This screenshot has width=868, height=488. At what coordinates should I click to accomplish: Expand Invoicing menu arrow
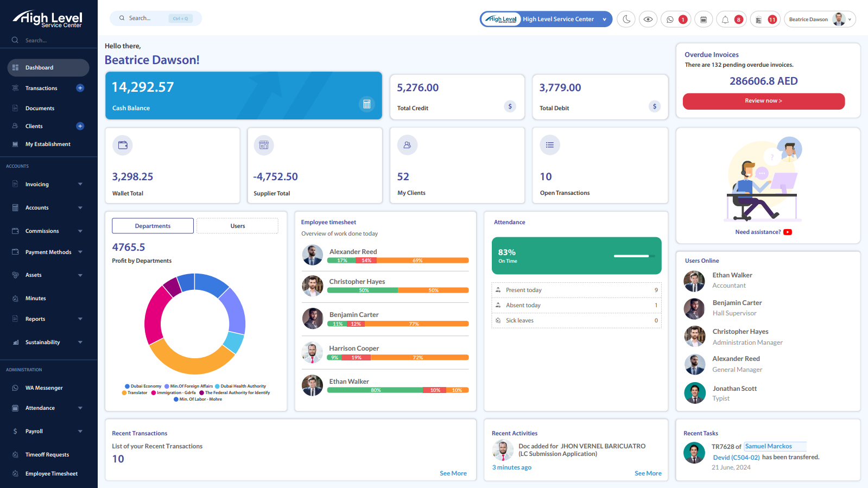80,184
